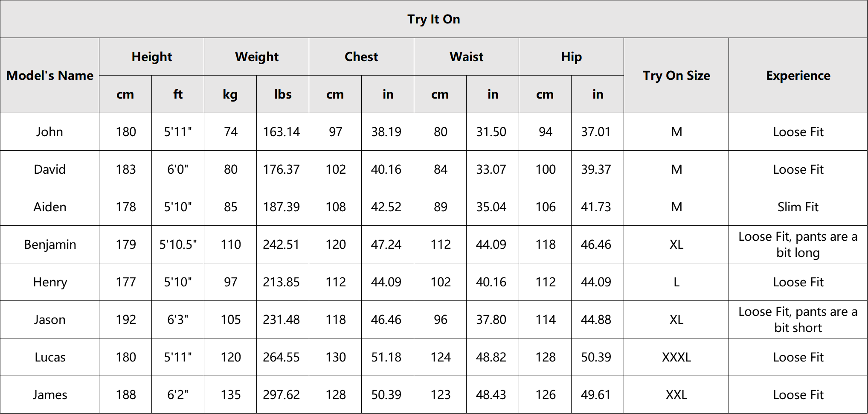Click the Waist column header
Viewport: 868px width, 414px height.
coord(466,57)
